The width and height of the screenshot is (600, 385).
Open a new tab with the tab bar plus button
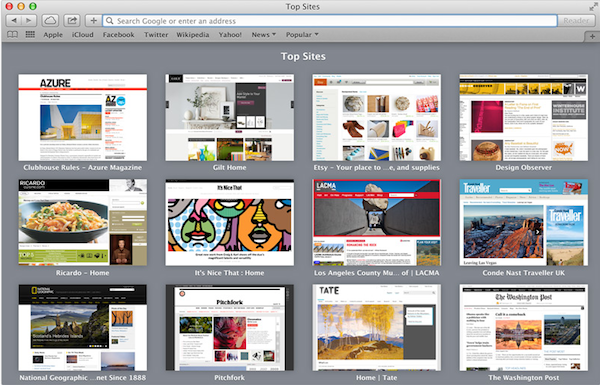(x=592, y=36)
